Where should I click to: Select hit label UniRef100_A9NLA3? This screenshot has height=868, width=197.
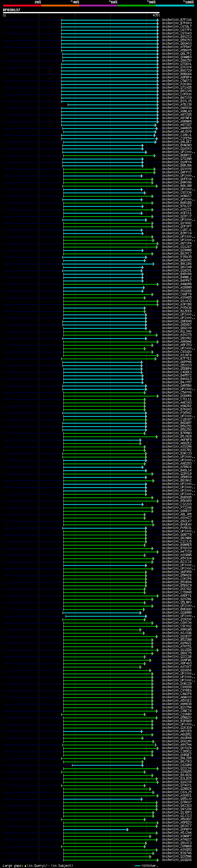(x=176, y=111)
